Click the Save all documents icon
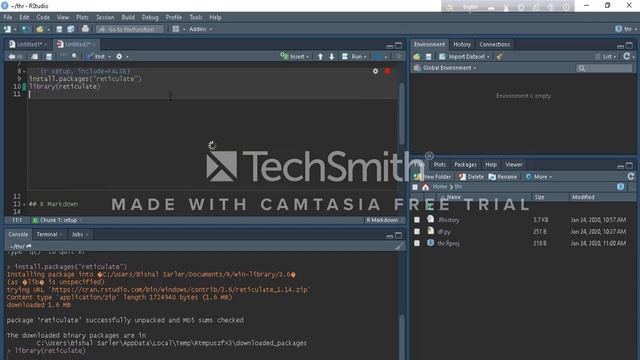 pyautogui.click(x=71, y=29)
